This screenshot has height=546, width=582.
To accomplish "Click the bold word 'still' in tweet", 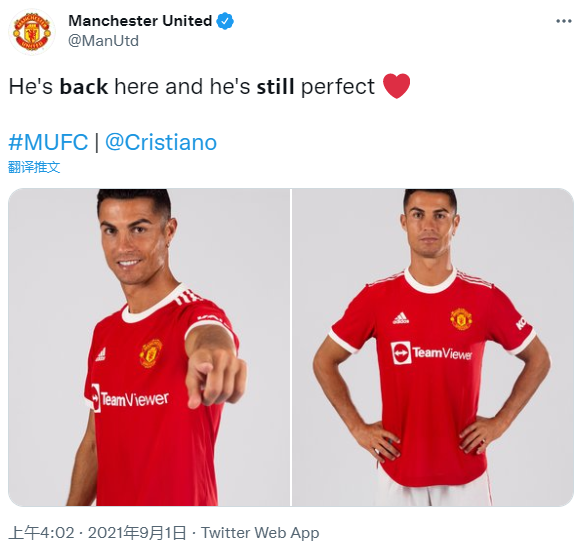I will point(275,86).
